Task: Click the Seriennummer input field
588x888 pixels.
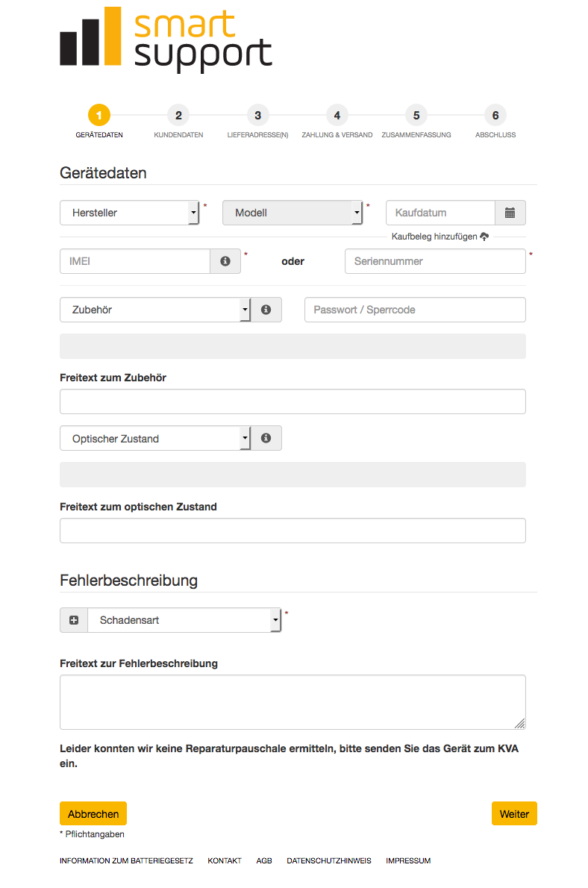Action: [x=435, y=261]
